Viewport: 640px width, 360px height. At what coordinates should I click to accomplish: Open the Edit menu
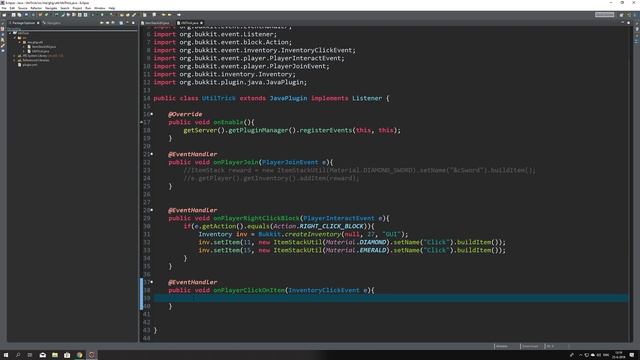click(12, 8)
